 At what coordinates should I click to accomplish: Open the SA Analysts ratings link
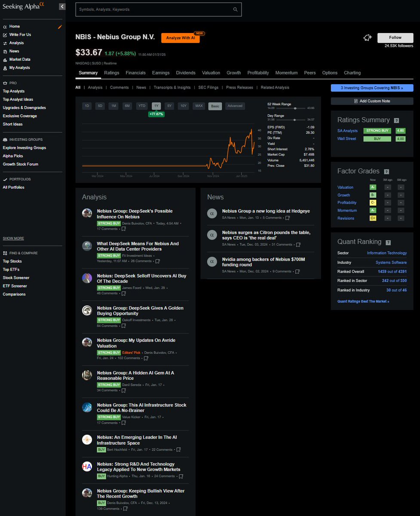tap(347, 131)
